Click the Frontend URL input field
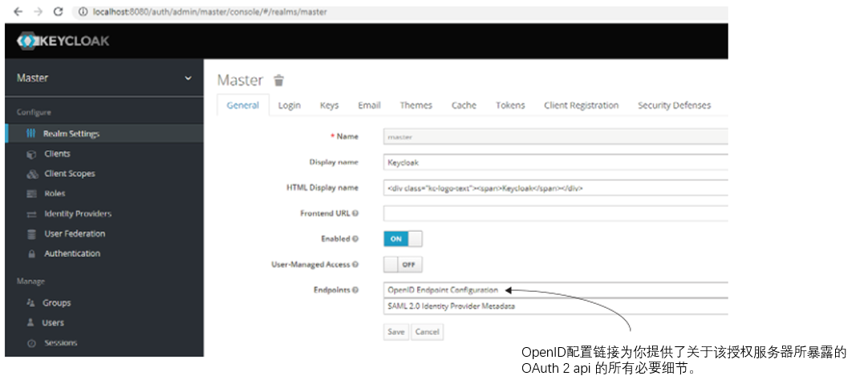This screenshot has height=384, width=868. pos(556,213)
